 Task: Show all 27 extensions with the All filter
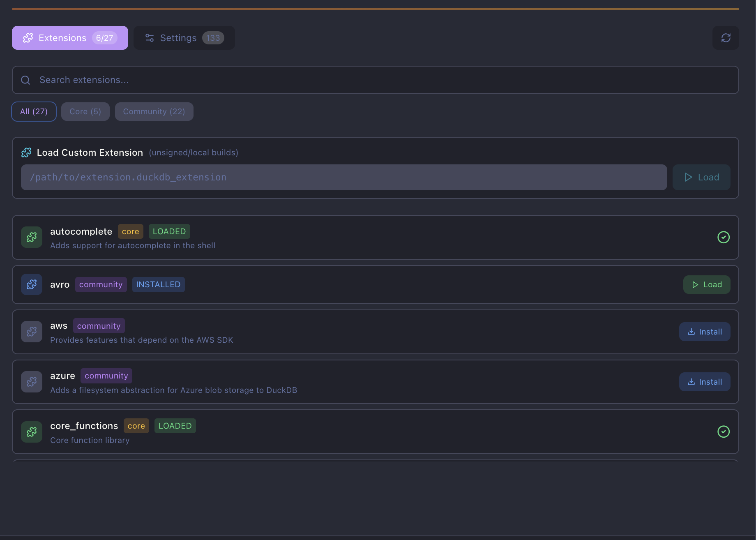tap(33, 111)
